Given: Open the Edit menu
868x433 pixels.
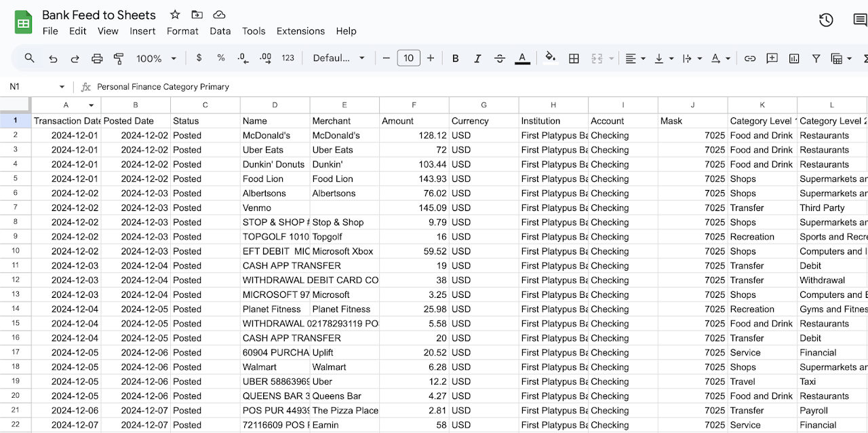Looking at the screenshot, I should tap(78, 31).
